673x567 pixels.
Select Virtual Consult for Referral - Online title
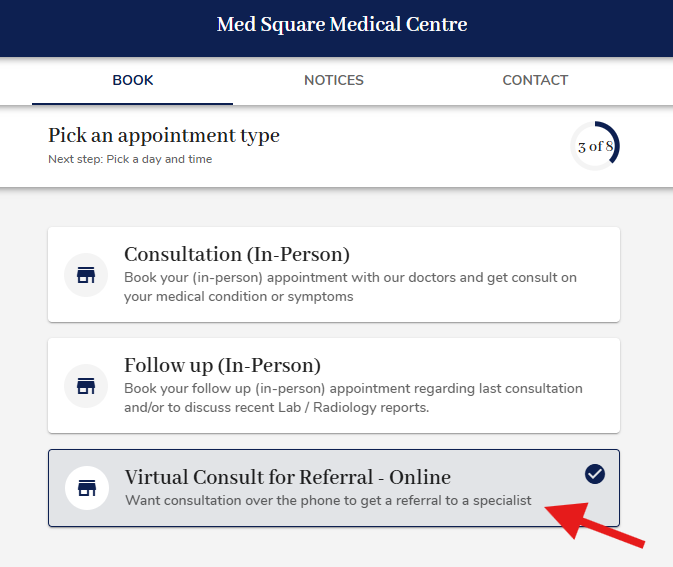287,477
